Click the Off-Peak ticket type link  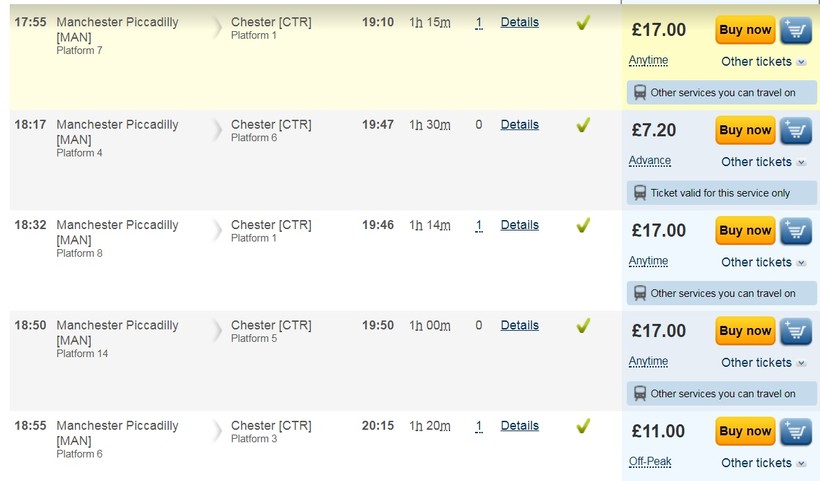(x=650, y=462)
